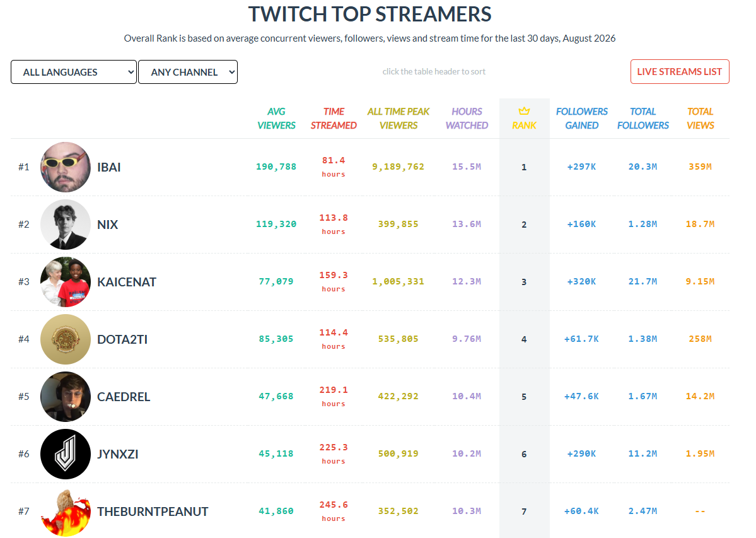
Task: Open the Any Channel dropdown
Action: pos(187,72)
